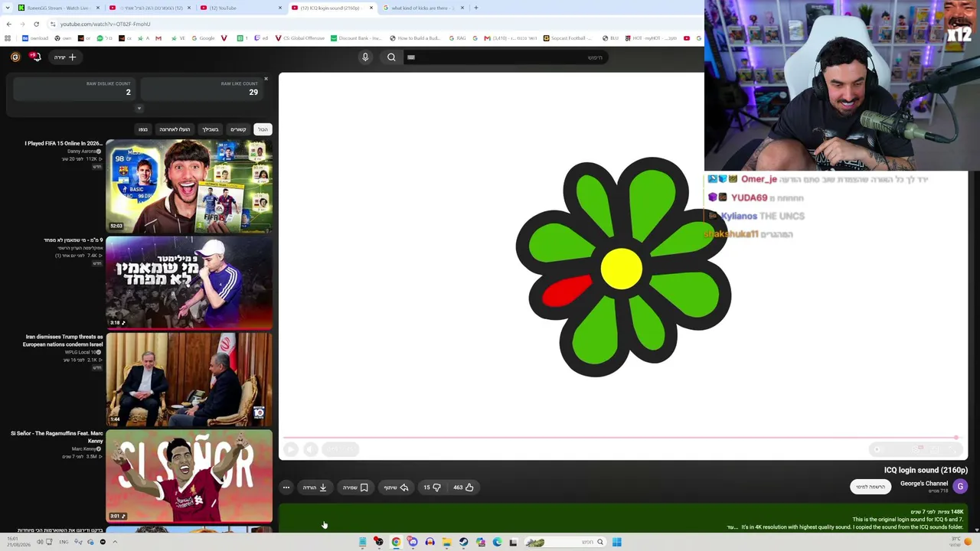Click the Subscribe (הרשמה למינוי) button

871,487
